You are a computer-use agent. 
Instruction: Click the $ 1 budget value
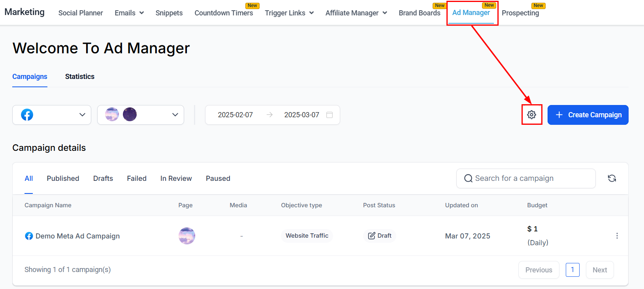click(x=532, y=229)
